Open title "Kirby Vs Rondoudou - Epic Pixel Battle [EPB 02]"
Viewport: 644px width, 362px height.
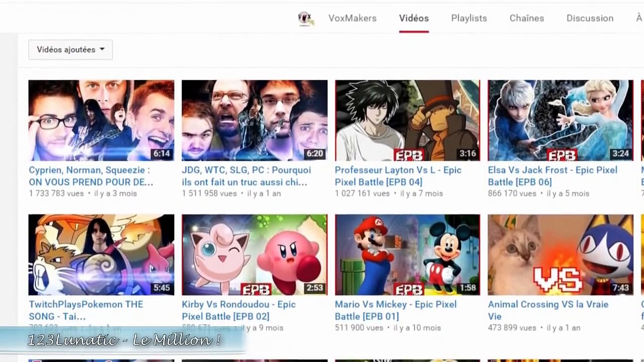tap(238, 310)
